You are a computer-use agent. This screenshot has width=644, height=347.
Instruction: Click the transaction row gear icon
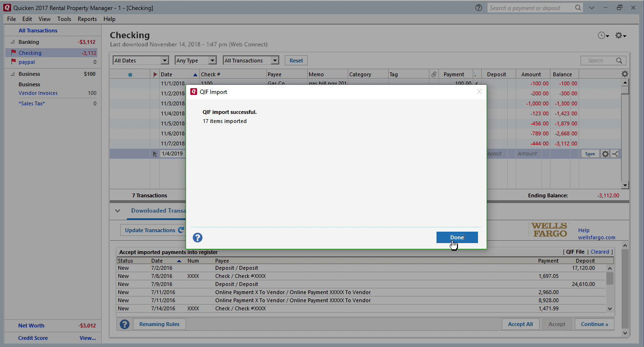(605, 154)
